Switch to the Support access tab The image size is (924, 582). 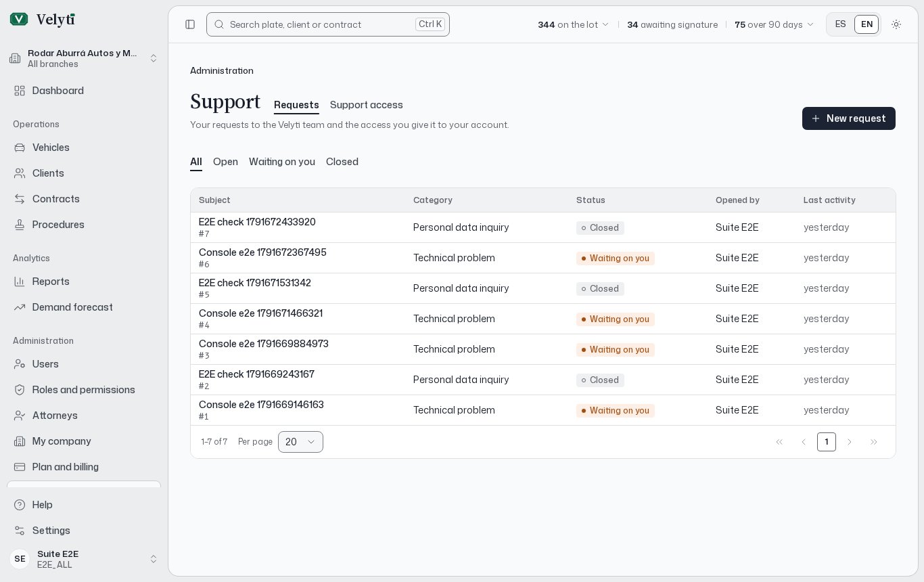[367, 105]
